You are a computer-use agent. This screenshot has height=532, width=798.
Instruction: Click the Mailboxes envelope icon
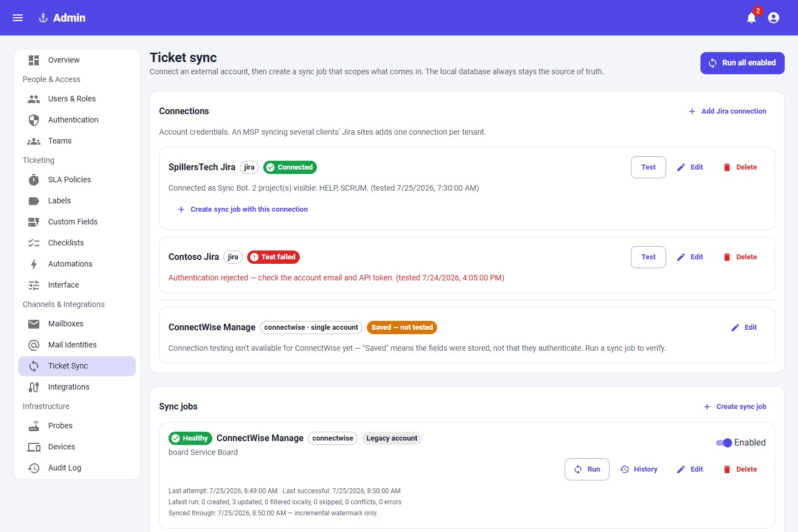tap(34, 324)
